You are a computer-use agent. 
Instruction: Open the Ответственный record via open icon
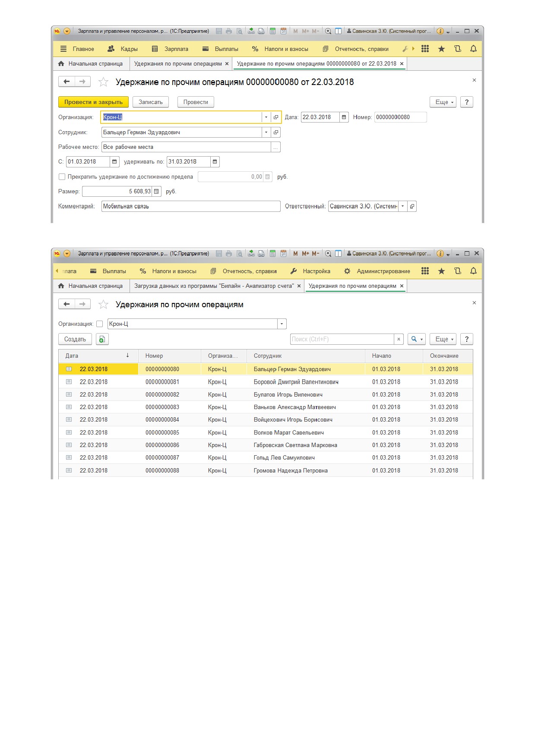pos(412,206)
